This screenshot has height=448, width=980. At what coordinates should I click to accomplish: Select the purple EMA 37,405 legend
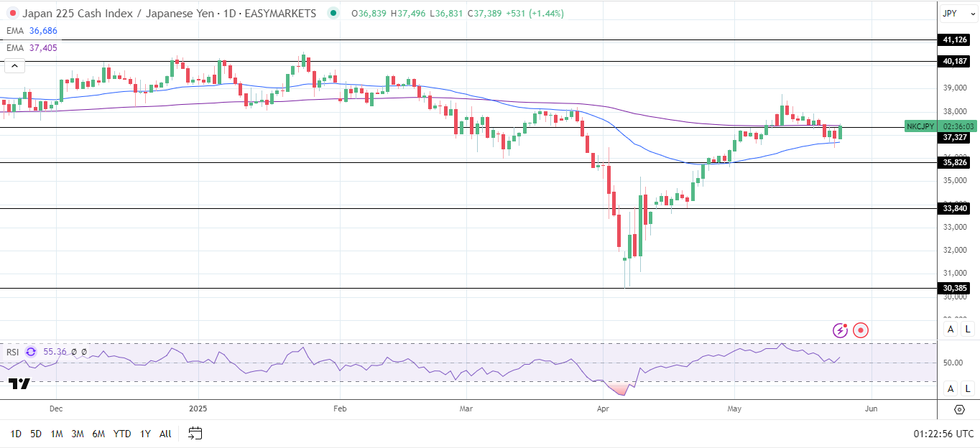click(32, 48)
